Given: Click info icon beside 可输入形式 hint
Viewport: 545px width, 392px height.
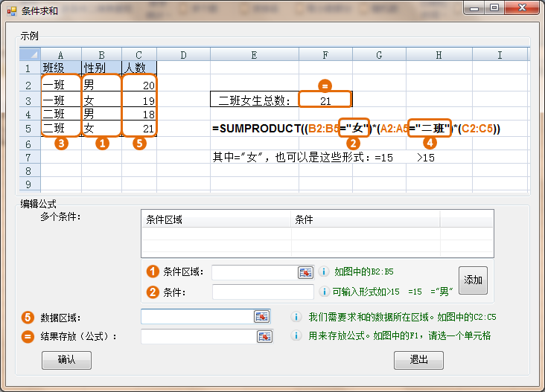Looking at the screenshot, I should (324, 292).
